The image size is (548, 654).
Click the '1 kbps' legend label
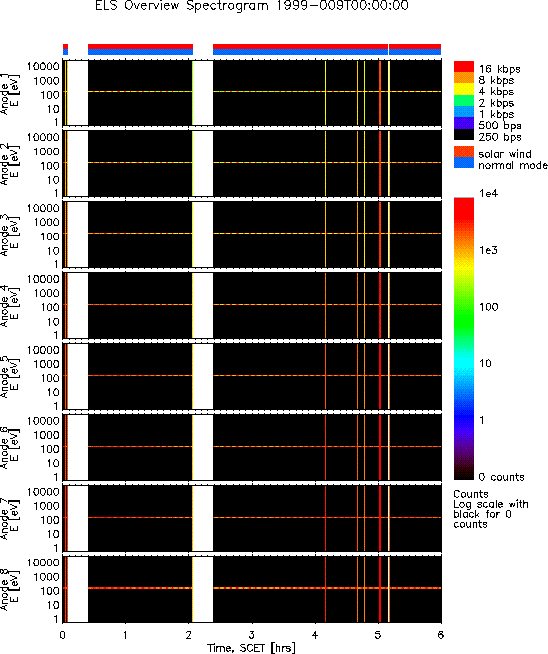point(496,114)
